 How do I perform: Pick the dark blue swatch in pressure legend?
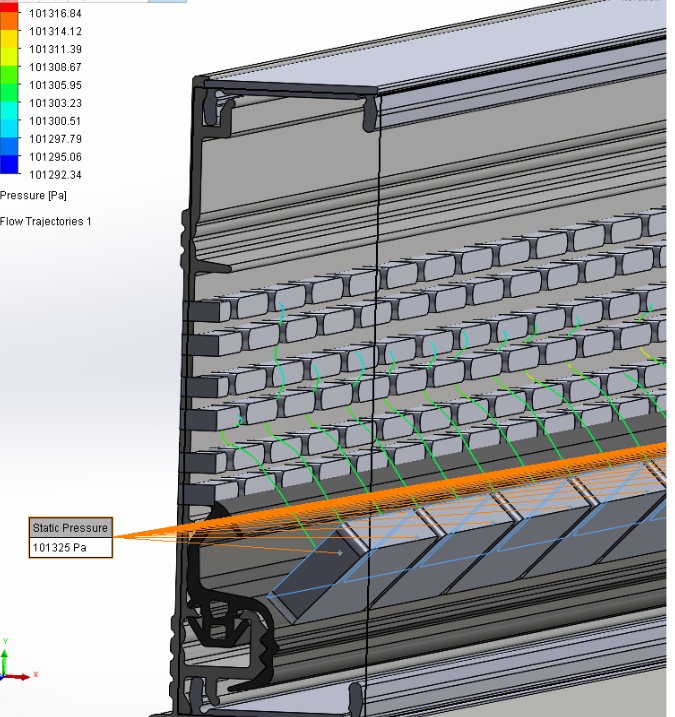9,165
